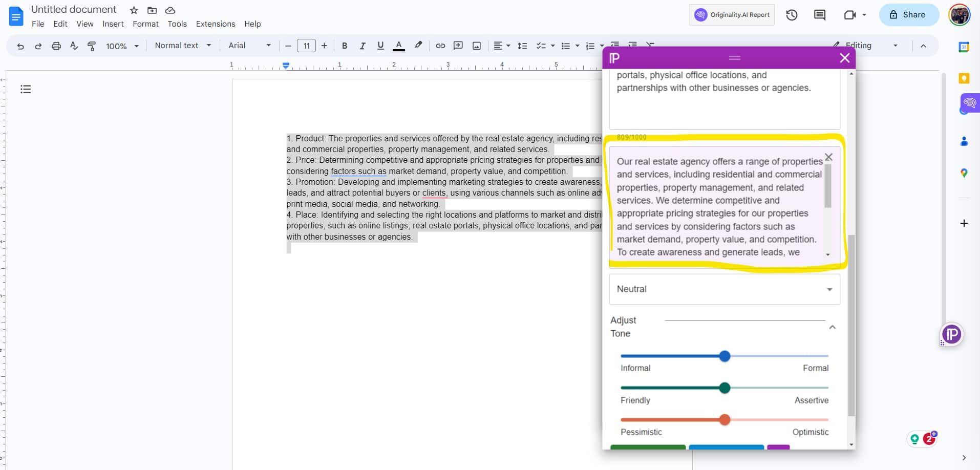Open the Neutral tone dropdown
Viewport: 980px width, 470px height.
click(x=724, y=289)
